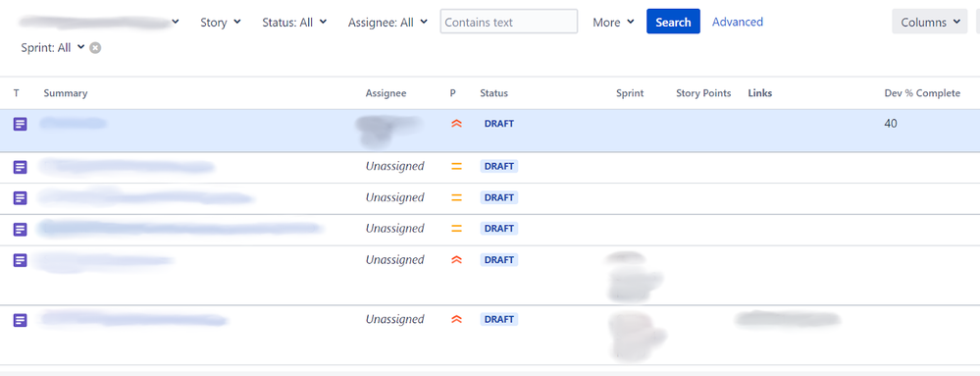Click Unassigned in the fourth row
This screenshot has height=376, width=980.
395,229
